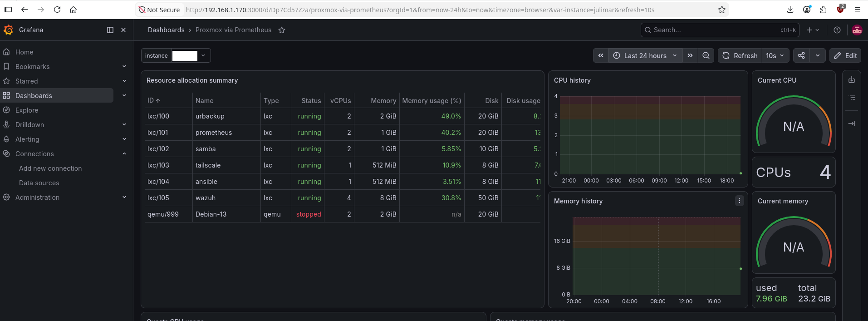868x321 pixels.
Task: Open the share options dropdown arrow
Action: [x=817, y=55]
